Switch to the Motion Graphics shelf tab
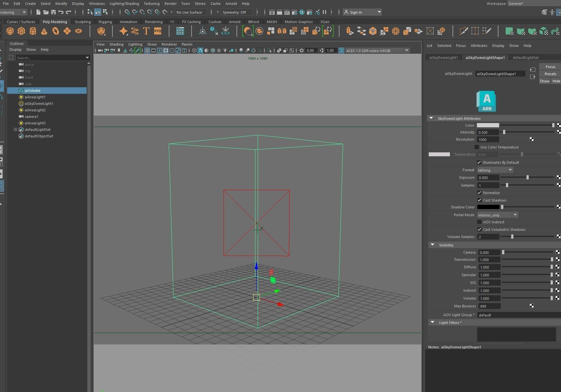The image size is (561, 392). pyautogui.click(x=299, y=22)
